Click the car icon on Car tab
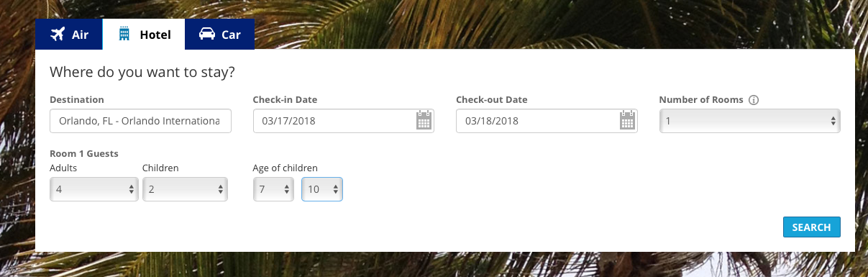Image resolution: width=868 pixels, height=277 pixels. (x=207, y=34)
